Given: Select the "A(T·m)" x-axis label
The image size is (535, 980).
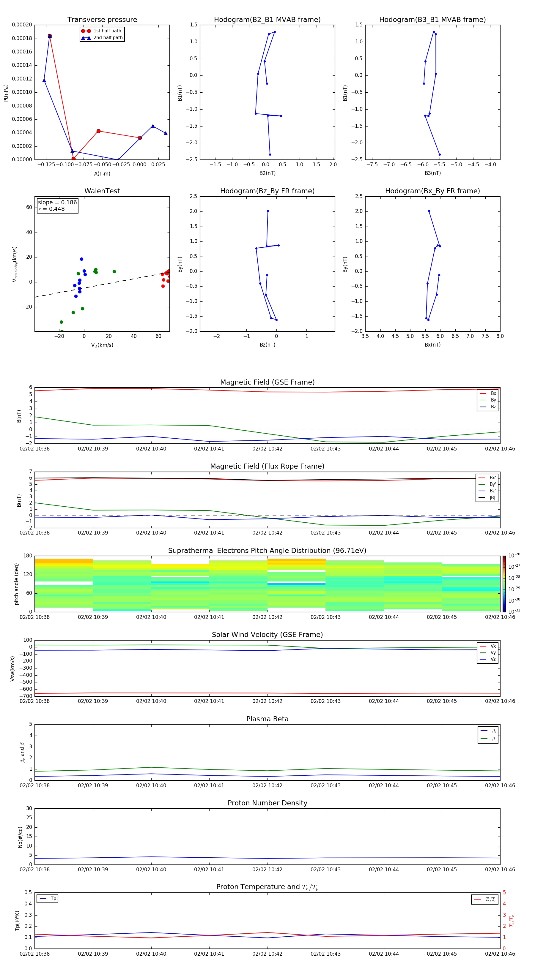Looking at the screenshot, I should click(x=102, y=173).
